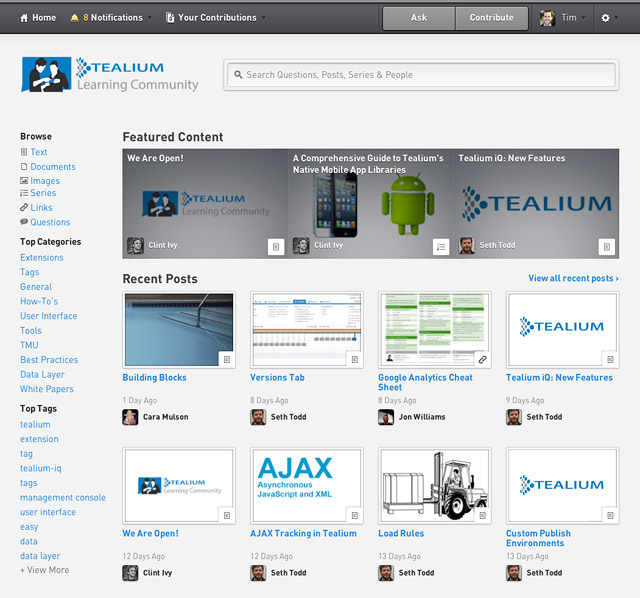Screen dimensions: 640x598
Task: Click the search magnifier icon
Action: 238,75
